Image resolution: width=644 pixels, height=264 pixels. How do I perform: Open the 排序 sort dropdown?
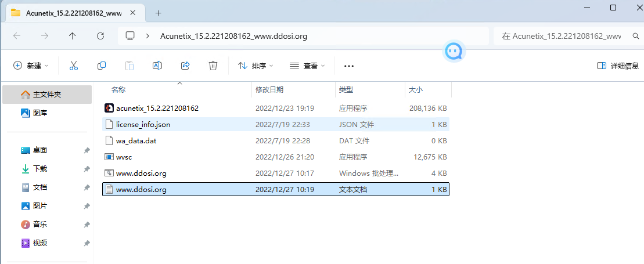[x=256, y=66]
